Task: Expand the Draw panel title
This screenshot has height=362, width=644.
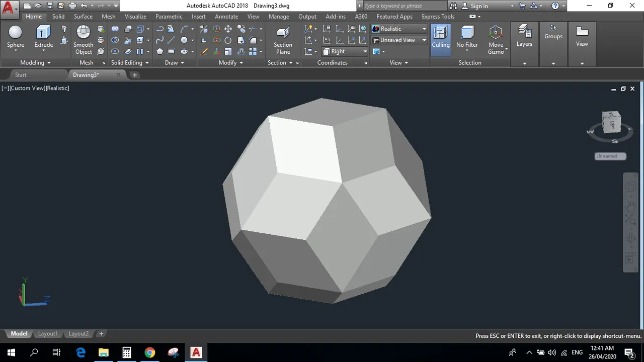Action: (175, 63)
